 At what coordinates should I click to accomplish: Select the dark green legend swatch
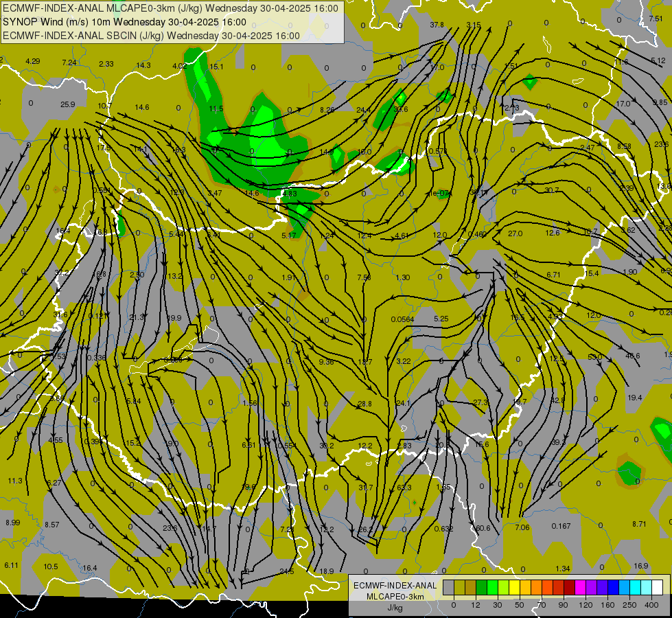[x=481, y=587]
